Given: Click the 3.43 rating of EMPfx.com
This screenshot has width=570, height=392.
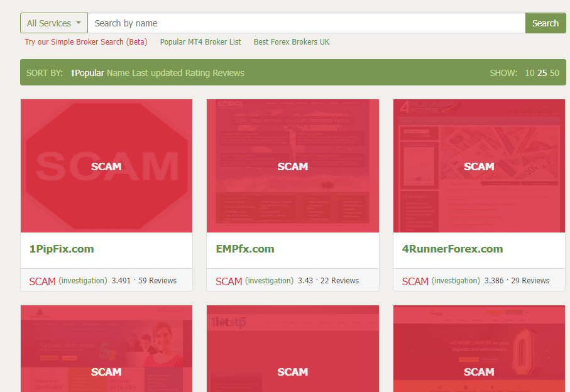Looking at the screenshot, I should tap(305, 281).
